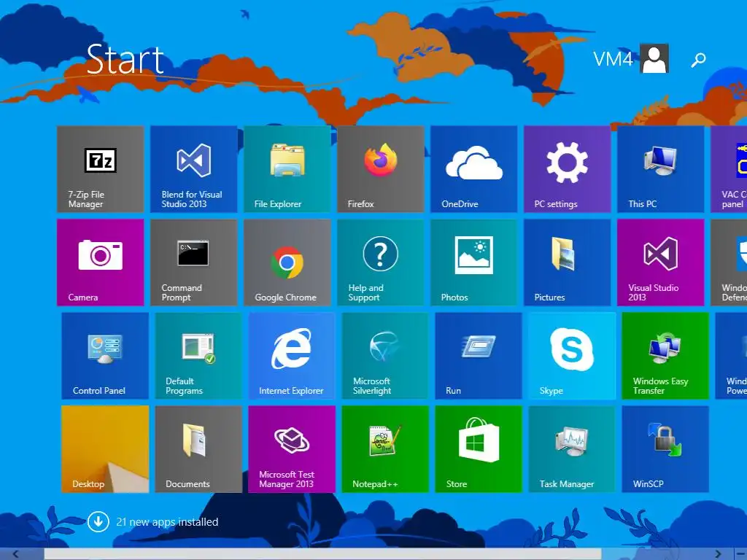The height and width of the screenshot is (560, 747).
Task: Open Help and Support tile
Action: click(x=380, y=262)
